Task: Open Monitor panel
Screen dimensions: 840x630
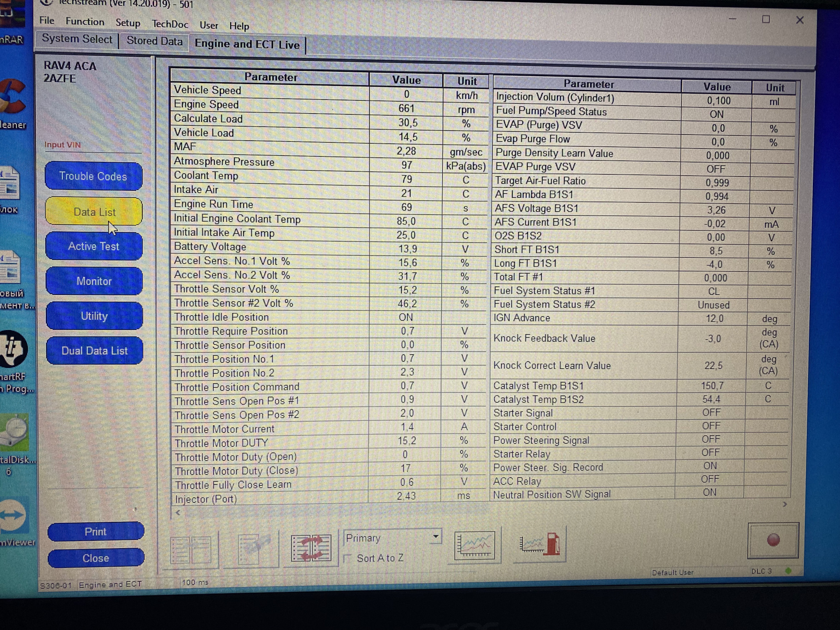Action: pos(96,280)
